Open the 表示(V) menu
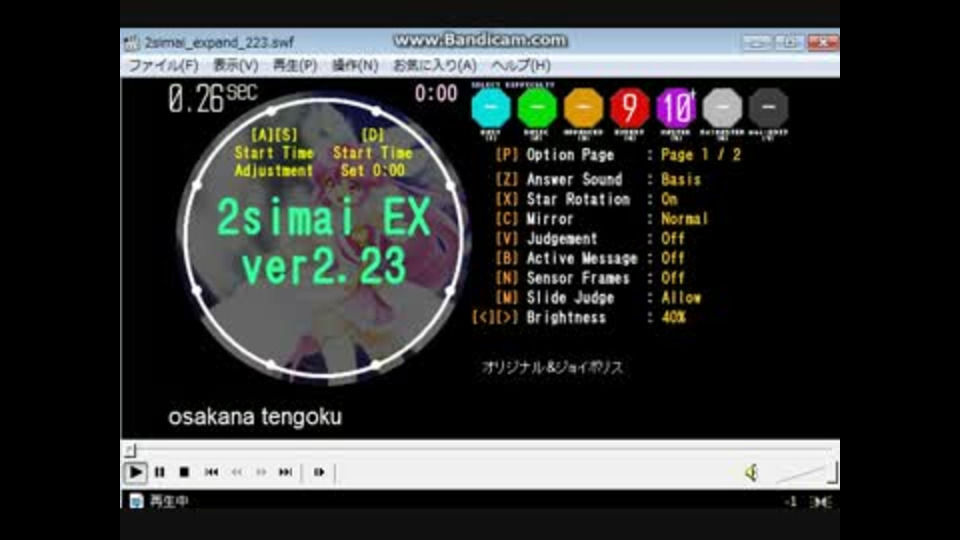 pos(235,65)
